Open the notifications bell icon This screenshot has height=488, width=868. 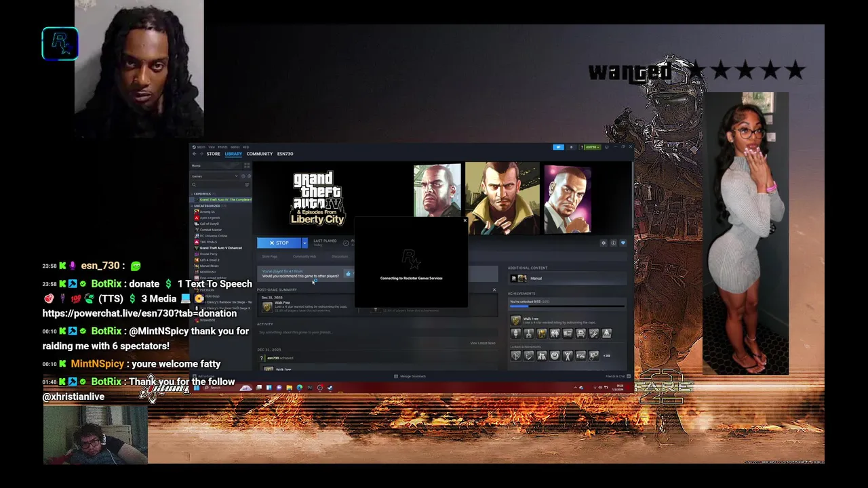tap(572, 147)
